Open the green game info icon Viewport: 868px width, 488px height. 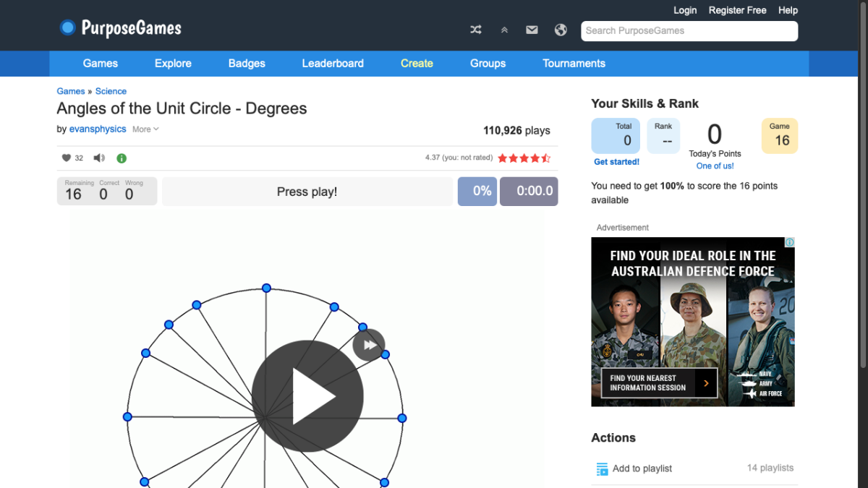(121, 158)
